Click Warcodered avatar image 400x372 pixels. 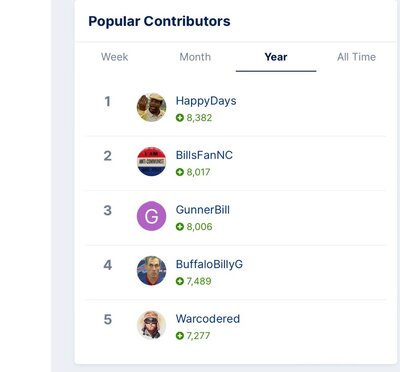click(x=151, y=325)
